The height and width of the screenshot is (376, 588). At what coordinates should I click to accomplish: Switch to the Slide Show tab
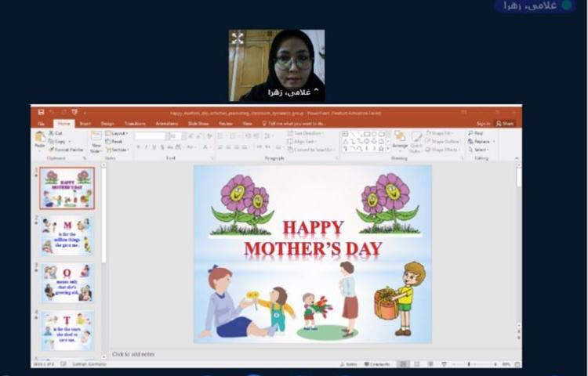pos(198,123)
